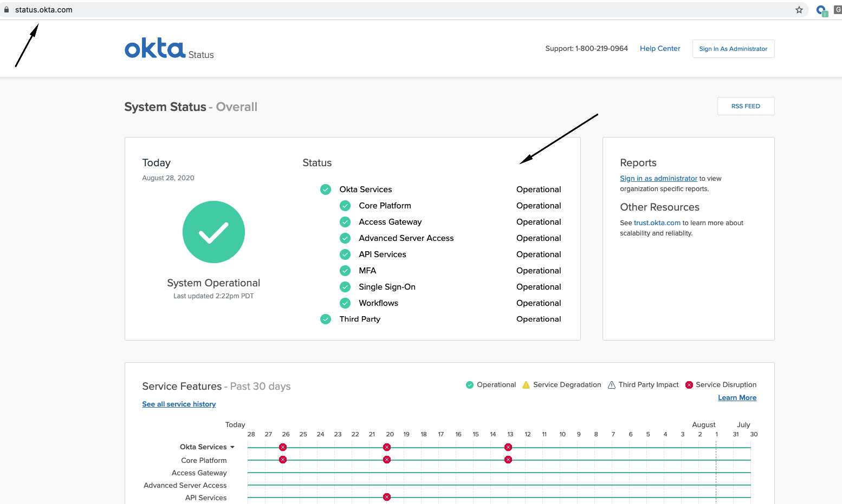Open the RSS FEED button
The width and height of the screenshot is (842, 504).
(x=746, y=106)
